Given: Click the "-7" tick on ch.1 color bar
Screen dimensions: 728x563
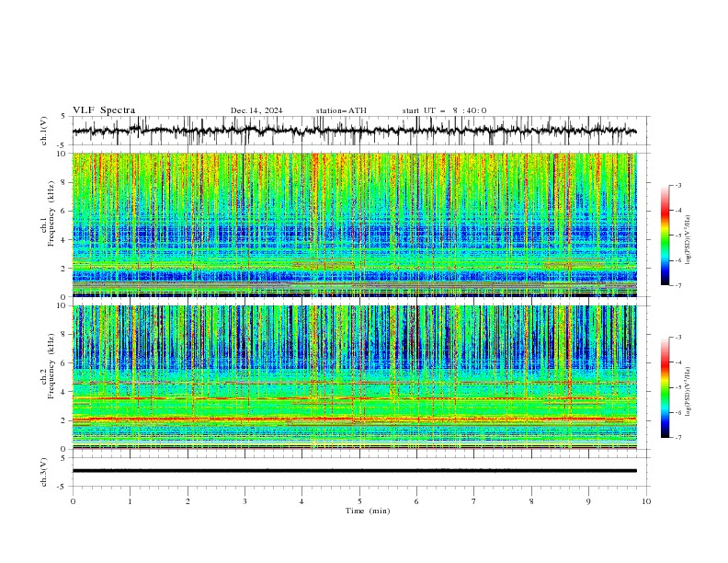Looking at the screenshot, I should [677, 285].
